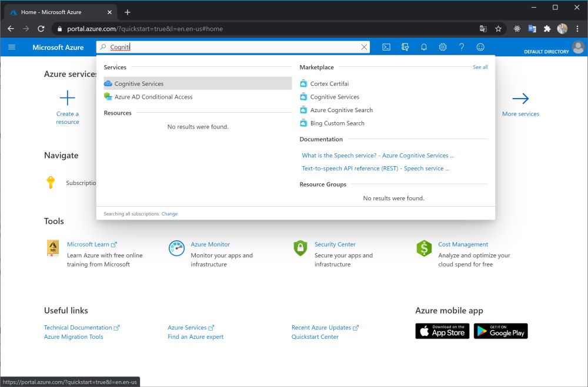Open Technical Documentation link
Image resolution: width=588 pixels, height=387 pixels.
pyautogui.click(x=82, y=328)
